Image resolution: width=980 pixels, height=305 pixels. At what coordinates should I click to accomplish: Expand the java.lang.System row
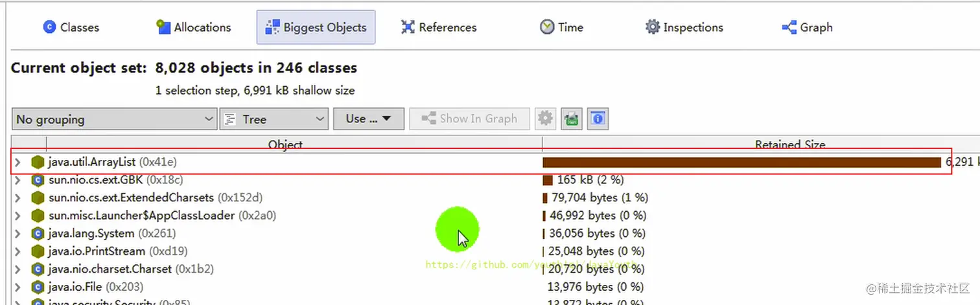(x=18, y=233)
